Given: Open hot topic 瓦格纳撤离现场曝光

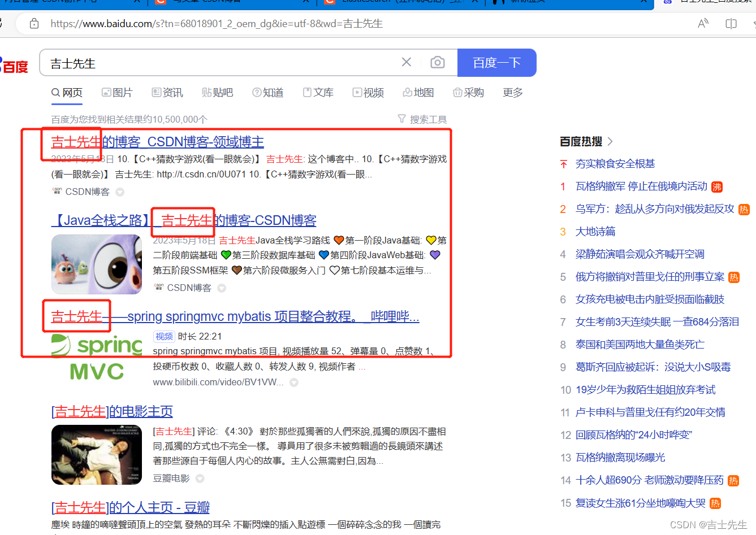Looking at the screenshot, I should click(x=620, y=458).
